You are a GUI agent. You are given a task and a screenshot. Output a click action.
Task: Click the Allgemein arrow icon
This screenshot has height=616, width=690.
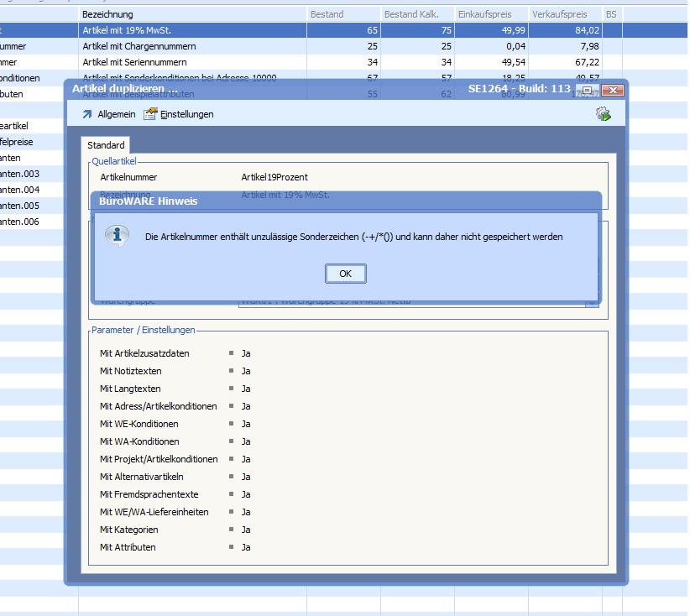point(86,114)
